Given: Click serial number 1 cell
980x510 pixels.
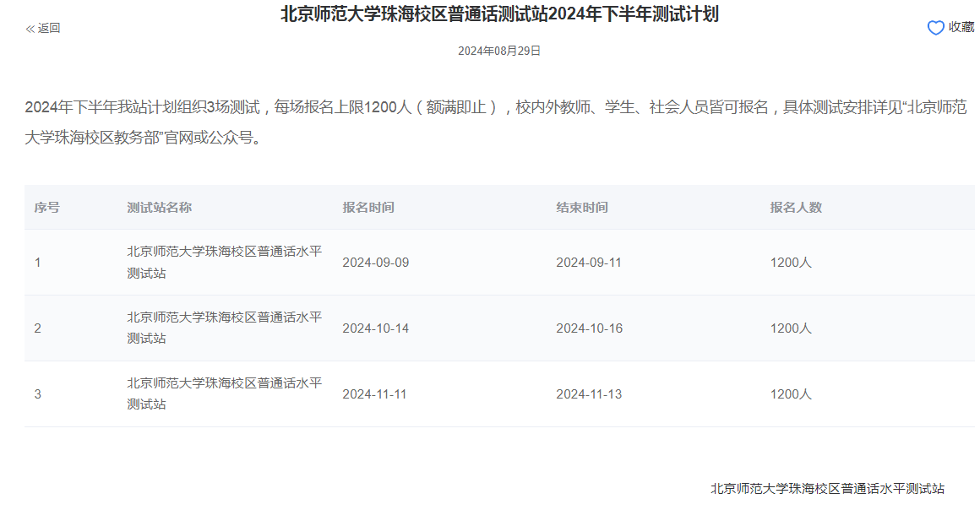Looking at the screenshot, I should pyautogui.click(x=37, y=263).
